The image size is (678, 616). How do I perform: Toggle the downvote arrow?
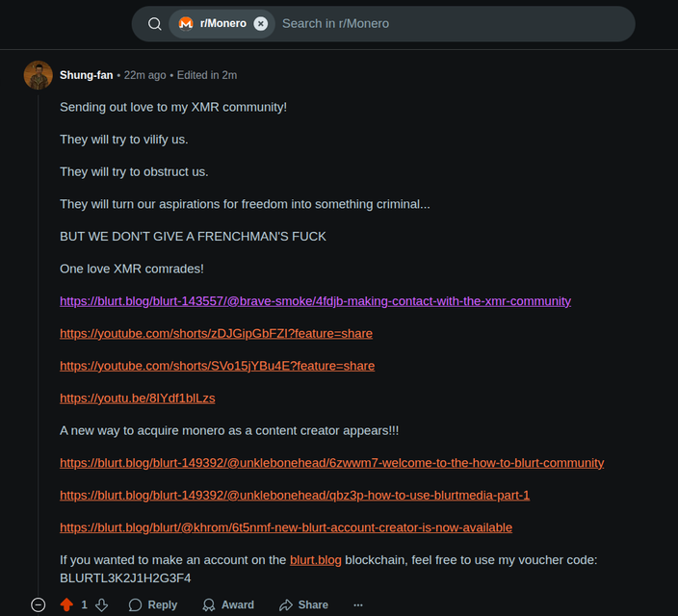coord(102,604)
